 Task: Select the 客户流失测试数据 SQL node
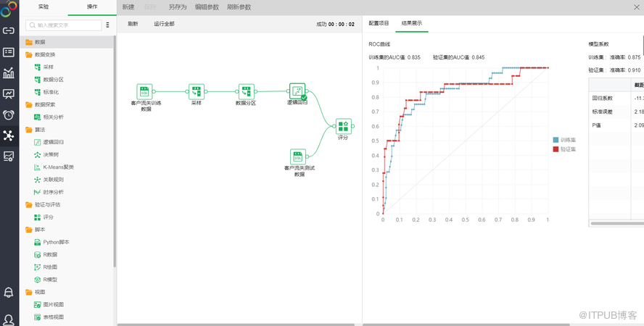(x=298, y=156)
